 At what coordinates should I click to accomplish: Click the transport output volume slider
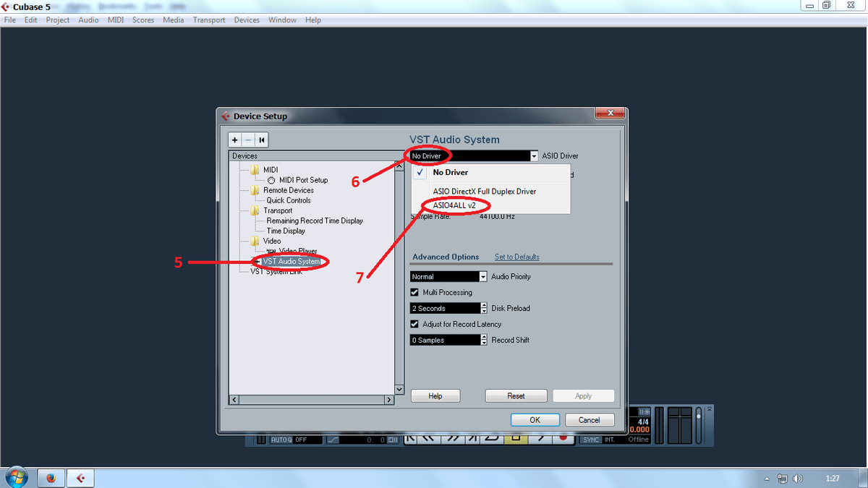point(698,424)
